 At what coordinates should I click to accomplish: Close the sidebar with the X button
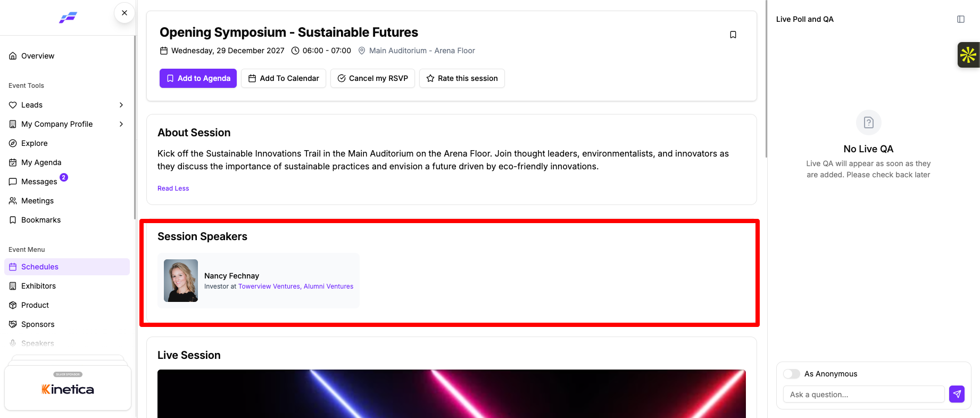tap(124, 13)
